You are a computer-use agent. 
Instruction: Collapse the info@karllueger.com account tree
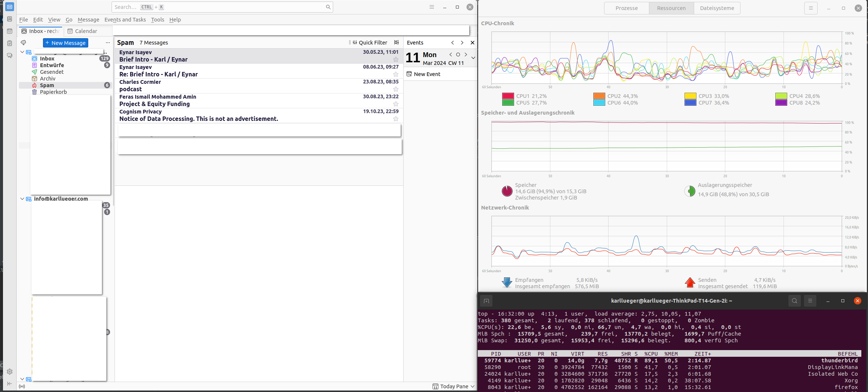22,199
